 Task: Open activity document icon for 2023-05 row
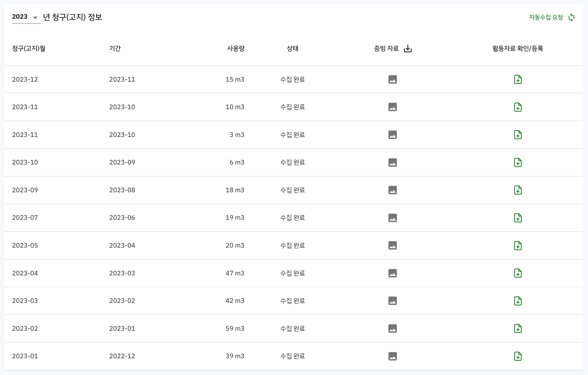(x=518, y=246)
